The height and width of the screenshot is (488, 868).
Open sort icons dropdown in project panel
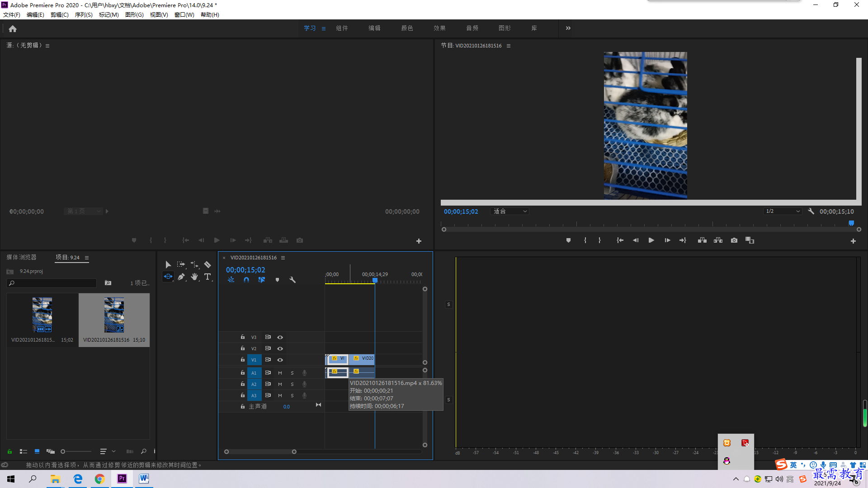coord(107,451)
